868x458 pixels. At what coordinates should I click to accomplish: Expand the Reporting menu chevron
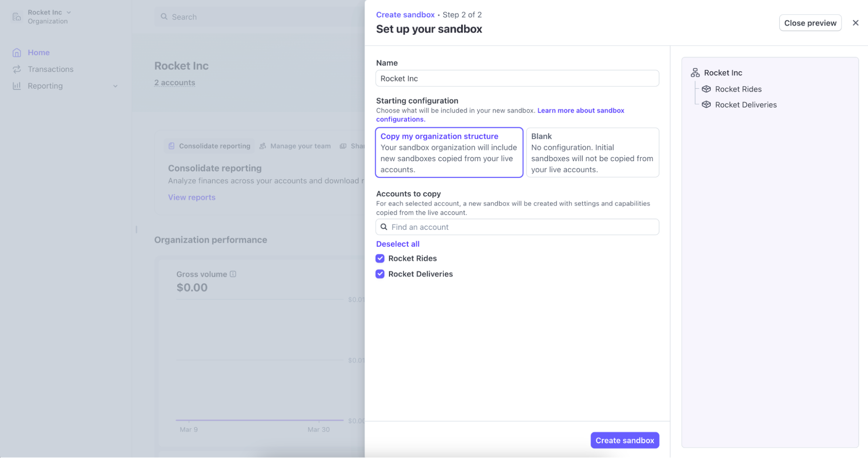tap(115, 86)
